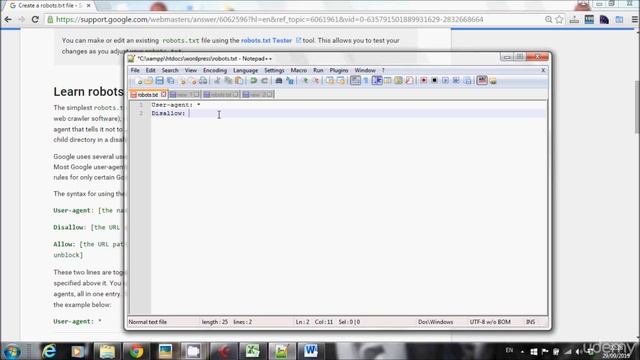Open the Run menu
This screenshot has width=640, height=360.
point(318,70)
